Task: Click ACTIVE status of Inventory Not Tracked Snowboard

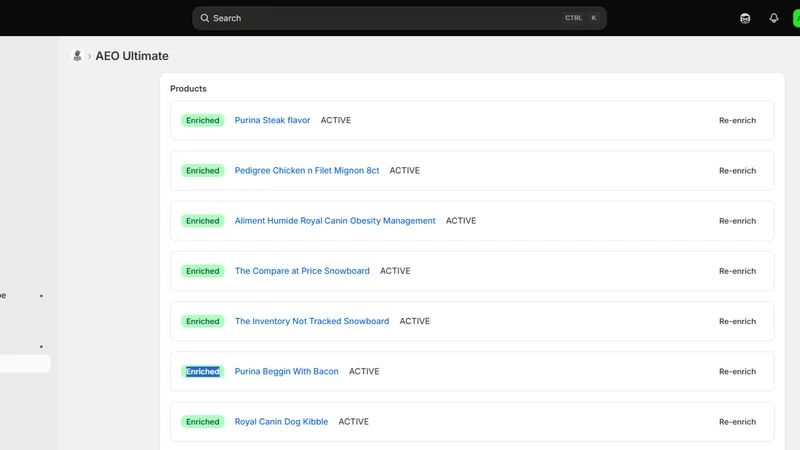Action: tap(414, 321)
